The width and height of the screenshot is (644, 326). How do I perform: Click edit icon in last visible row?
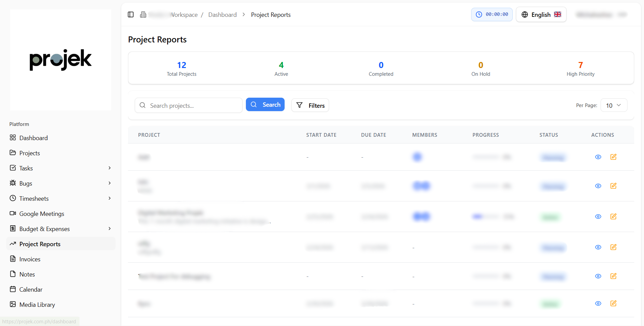click(613, 303)
